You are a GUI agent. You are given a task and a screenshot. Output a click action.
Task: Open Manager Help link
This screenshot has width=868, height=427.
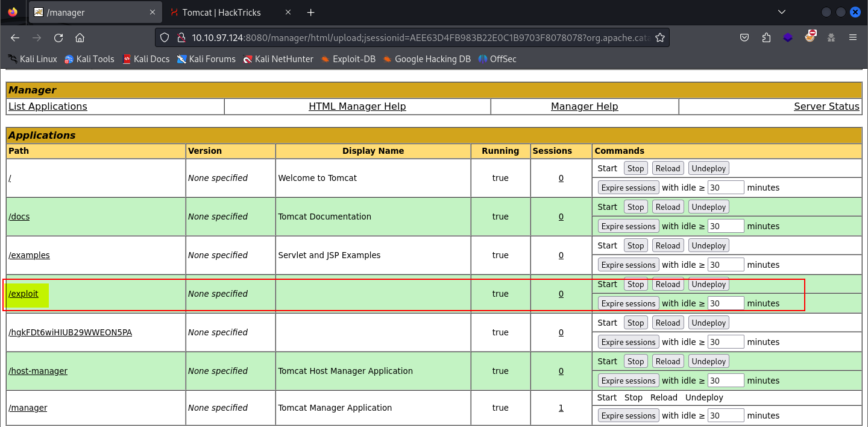[585, 106]
